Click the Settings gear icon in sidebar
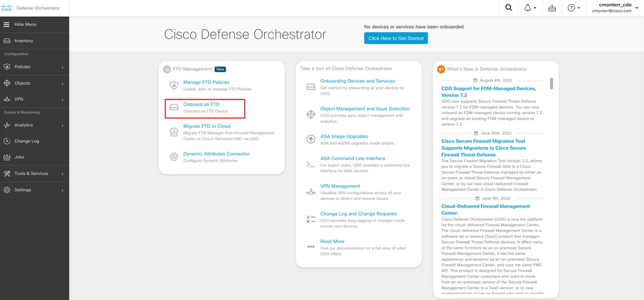This screenshot has height=300, width=644. point(6,190)
